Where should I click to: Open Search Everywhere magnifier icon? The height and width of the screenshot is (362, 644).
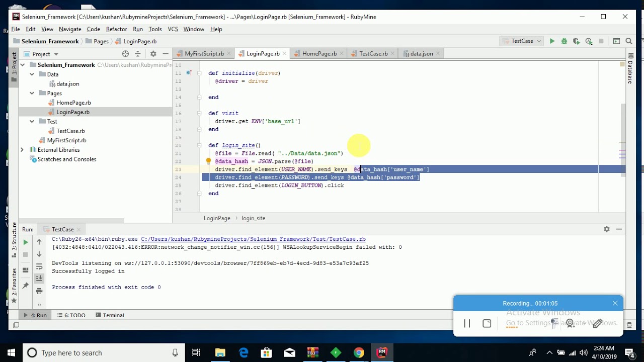pyautogui.click(x=629, y=41)
